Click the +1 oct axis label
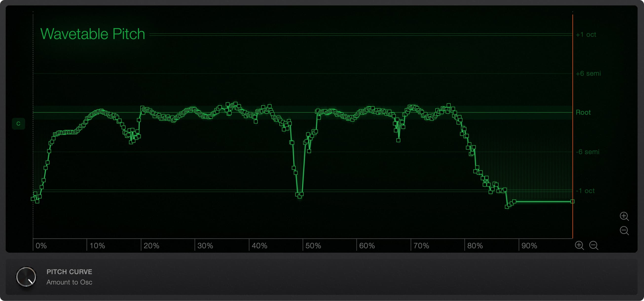 (x=586, y=35)
